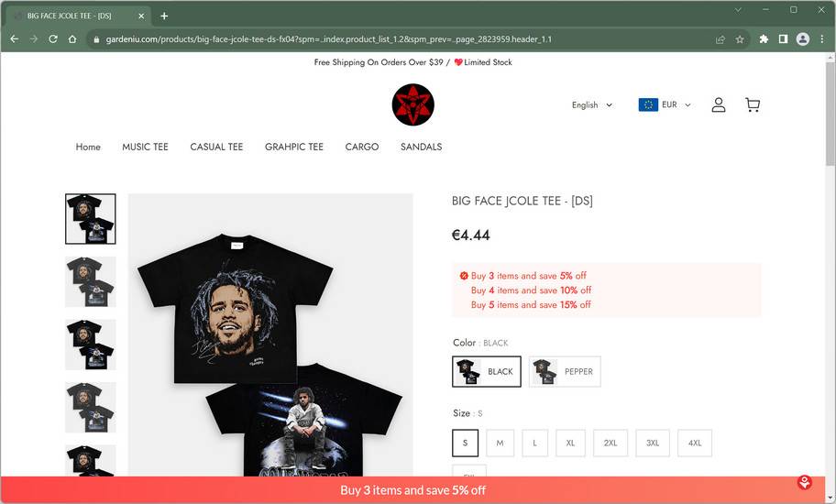Image resolution: width=836 pixels, height=504 pixels.
Task: Expand the EUR currency dropdown
Action: pyautogui.click(x=665, y=104)
